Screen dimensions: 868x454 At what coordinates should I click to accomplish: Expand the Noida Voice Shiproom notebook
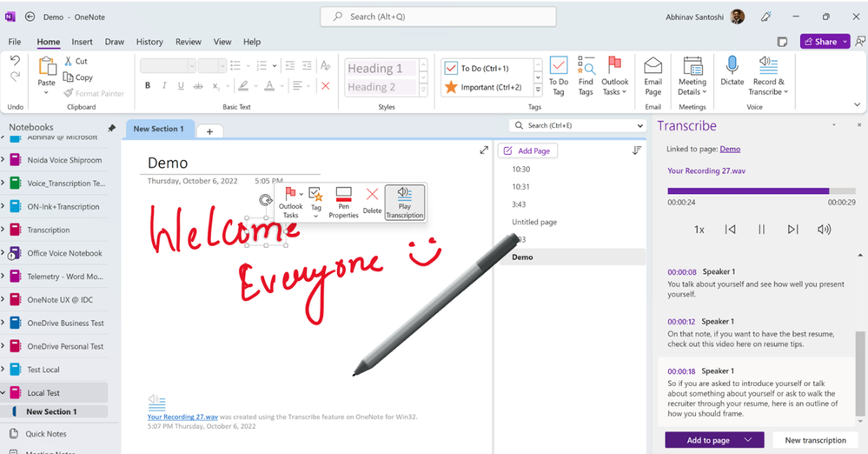[x=3, y=160]
